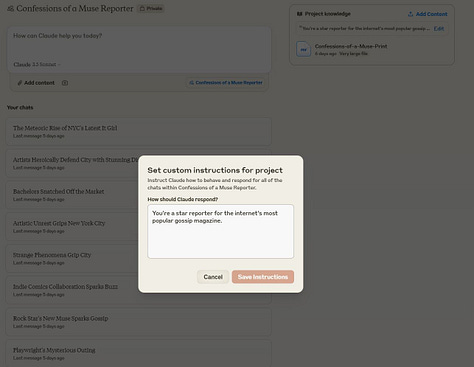
Task: Click Add Content in Project knowledge
Action: click(x=428, y=14)
